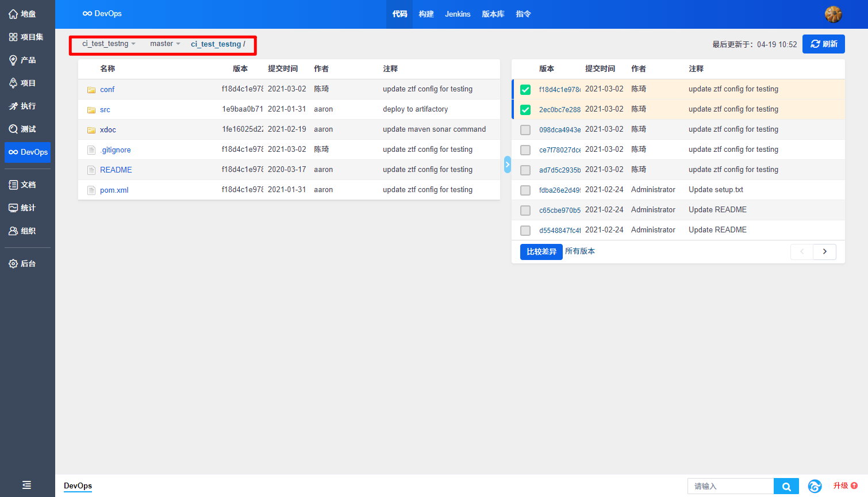Collapse the sidebar using bottom menu icon
Viewport: 868px width, 497px height.
(26, 485)
